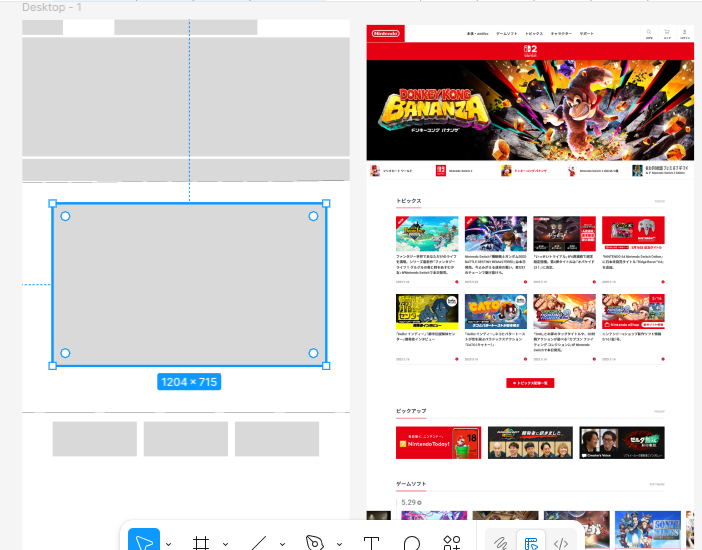Click the top-right corner radius handle
The height and width of the screenshot is (550, 702).
tap(313, 216)
